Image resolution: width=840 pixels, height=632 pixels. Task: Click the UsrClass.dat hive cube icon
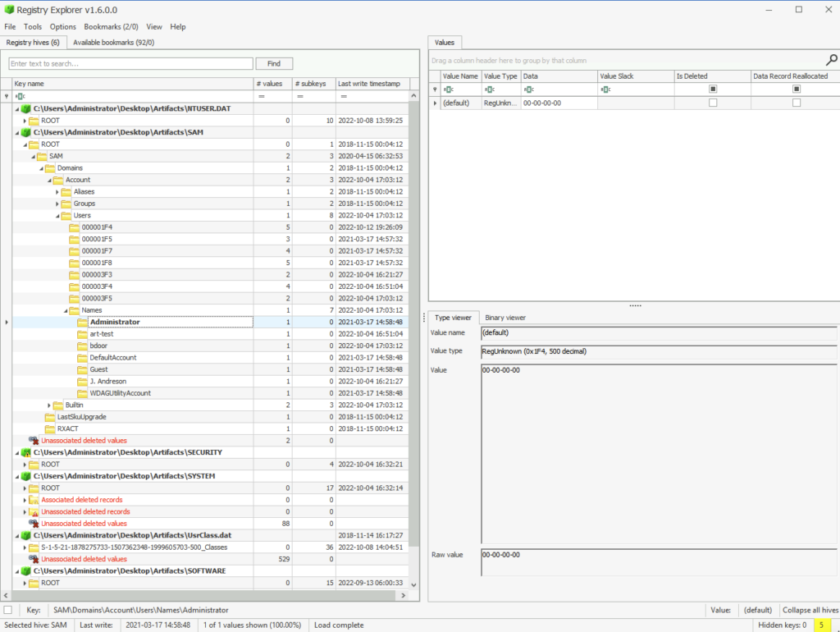coord(25,535)
